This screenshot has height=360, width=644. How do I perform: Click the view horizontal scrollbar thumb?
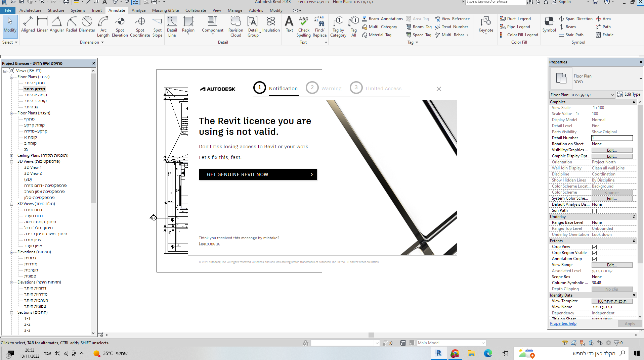(371, 335)
